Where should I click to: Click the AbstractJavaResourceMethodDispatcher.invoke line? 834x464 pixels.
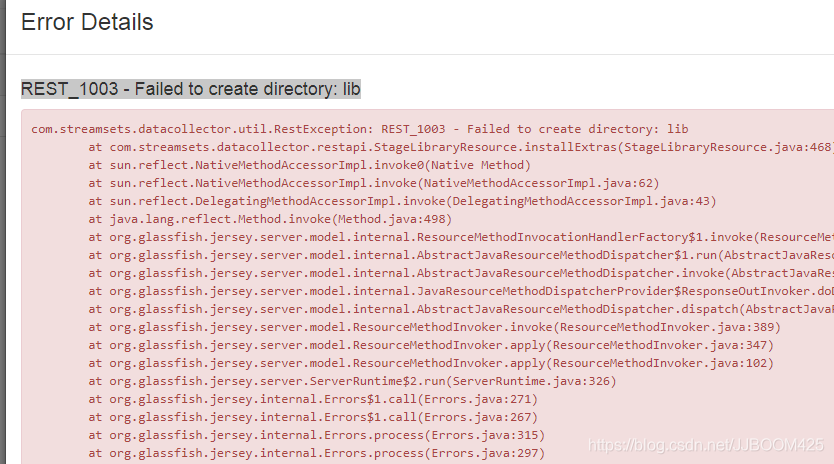click(461, 274)
